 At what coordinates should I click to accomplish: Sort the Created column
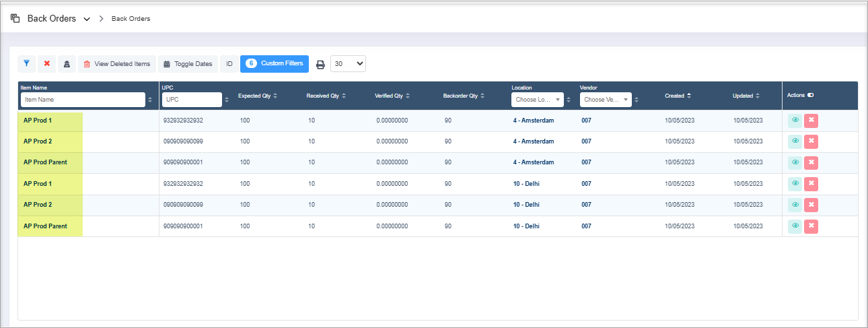pos(689,96)
